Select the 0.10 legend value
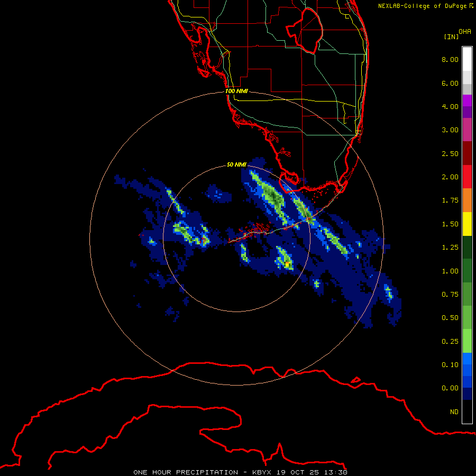The height and width of the screenshot is (476, 476). 450,365
